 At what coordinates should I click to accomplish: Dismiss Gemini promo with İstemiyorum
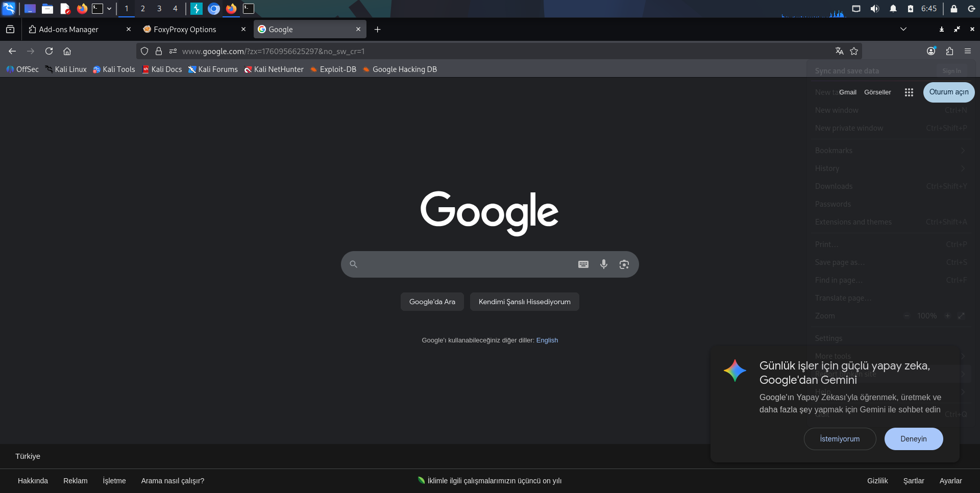click(840, 439)
